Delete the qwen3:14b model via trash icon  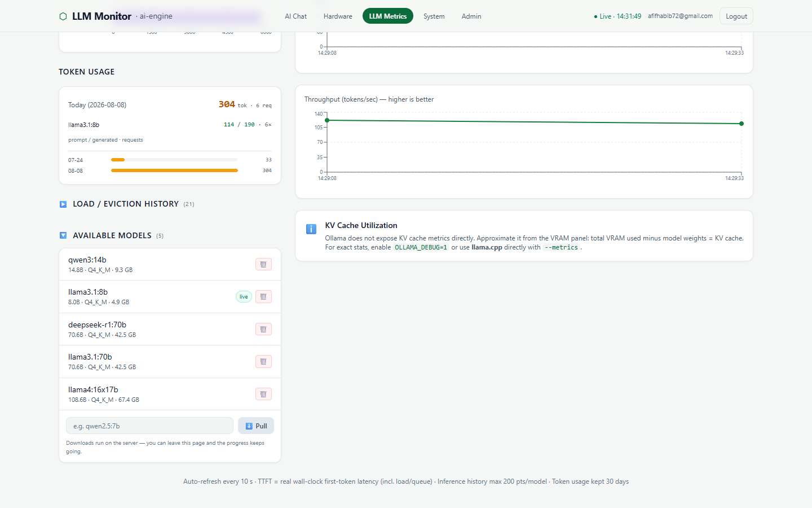(263, 264)
